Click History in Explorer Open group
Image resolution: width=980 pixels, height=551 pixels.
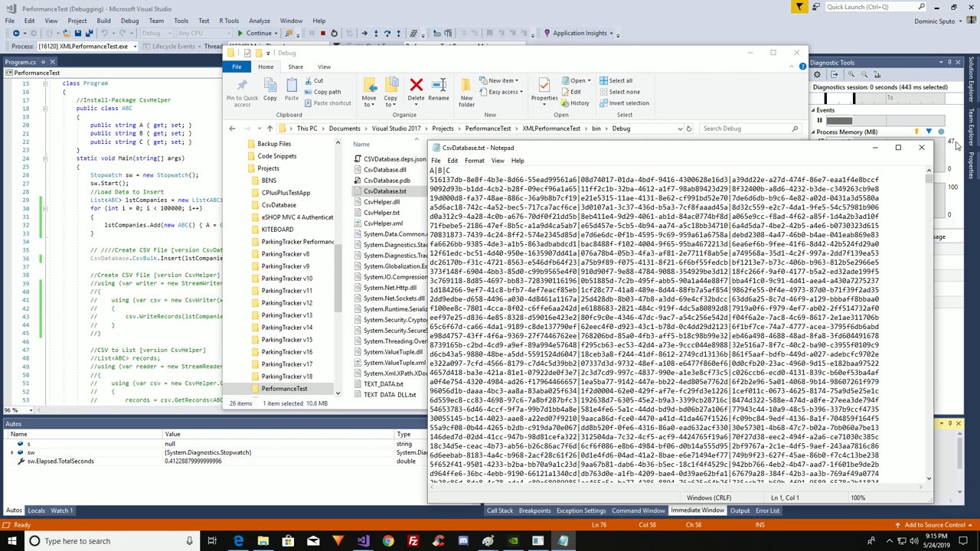575,103
